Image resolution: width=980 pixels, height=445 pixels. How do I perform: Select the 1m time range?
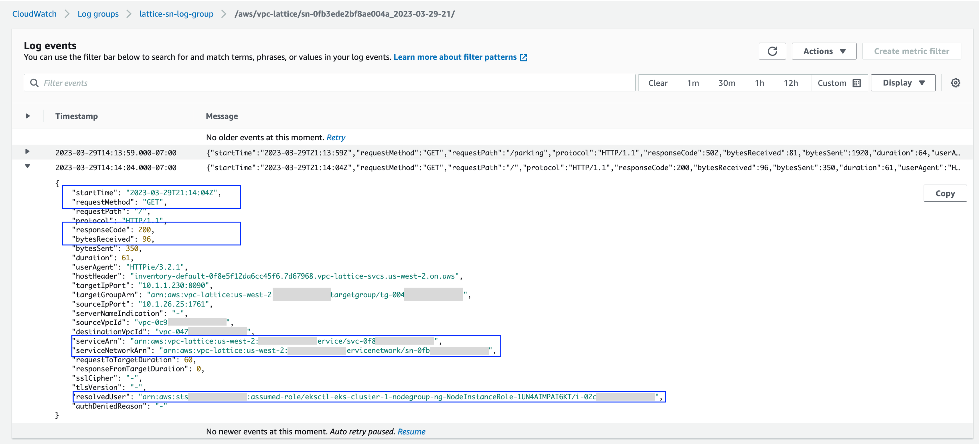point(693,83)
